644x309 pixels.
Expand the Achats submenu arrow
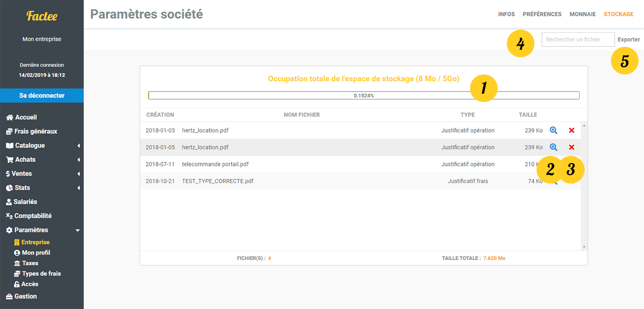point(78,160)
